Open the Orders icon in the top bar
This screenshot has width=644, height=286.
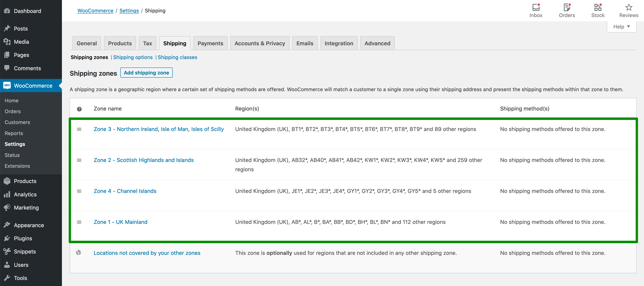(x=567, y=7)
